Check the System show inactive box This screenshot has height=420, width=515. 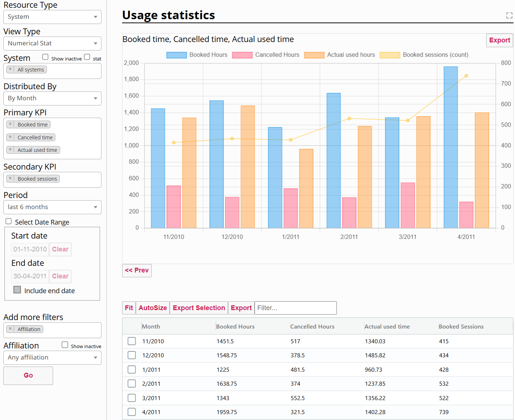(45, 57)
